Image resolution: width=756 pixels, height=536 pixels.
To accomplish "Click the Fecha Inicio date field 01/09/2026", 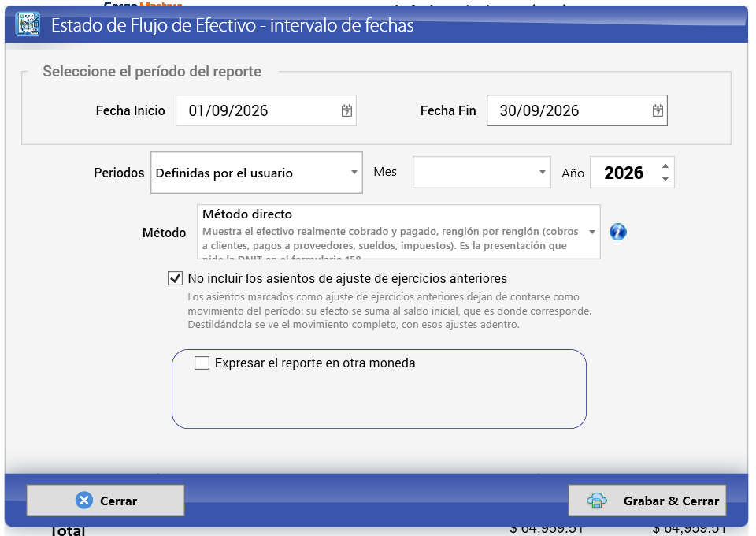I will (265, 110).
